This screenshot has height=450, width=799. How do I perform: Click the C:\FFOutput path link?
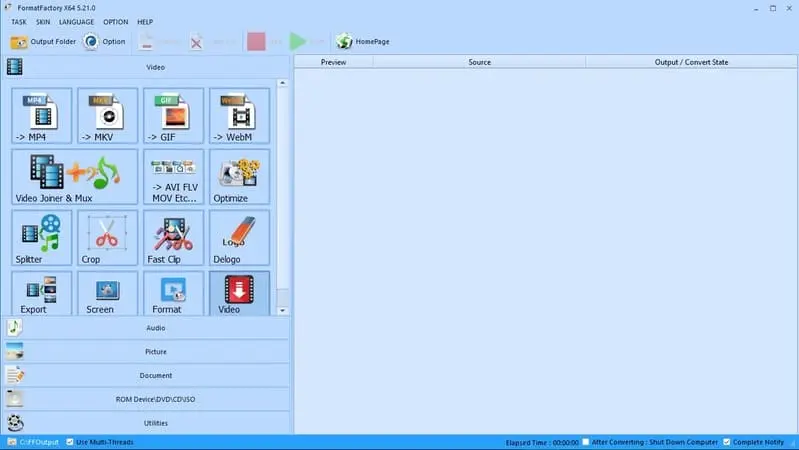pos(39,442)
